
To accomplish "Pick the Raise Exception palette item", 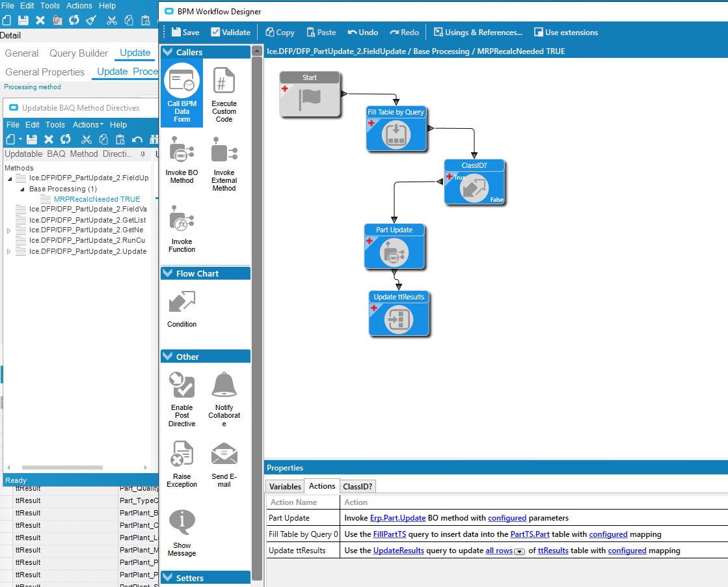I will point(182,464).
